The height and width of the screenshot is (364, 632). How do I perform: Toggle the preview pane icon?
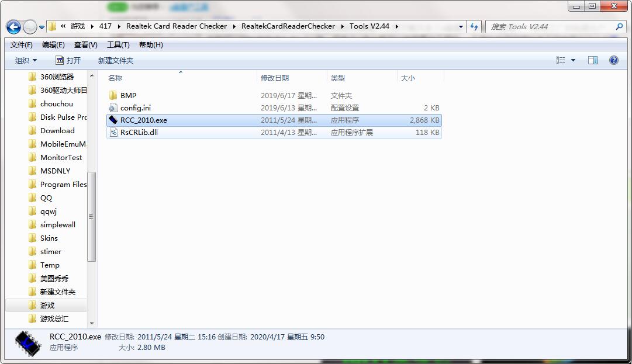coord(592,60)
